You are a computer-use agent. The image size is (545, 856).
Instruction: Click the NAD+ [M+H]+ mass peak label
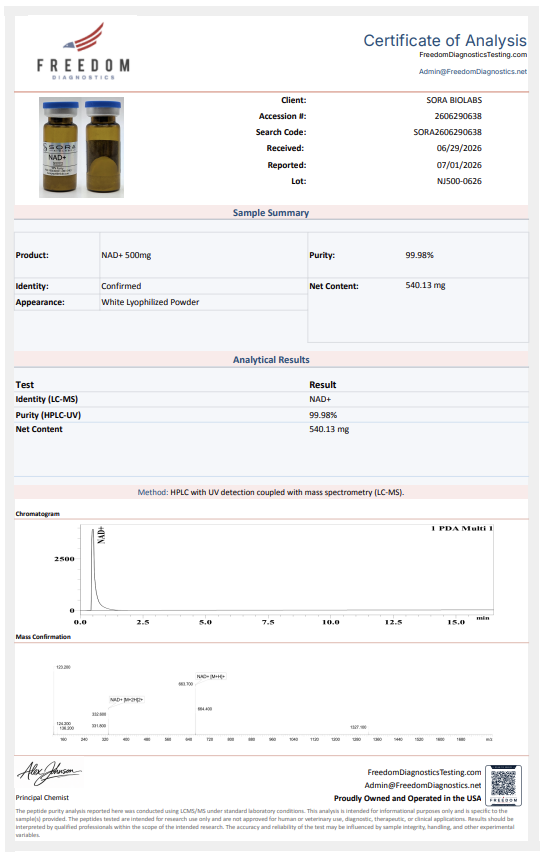tap(211, 676)
